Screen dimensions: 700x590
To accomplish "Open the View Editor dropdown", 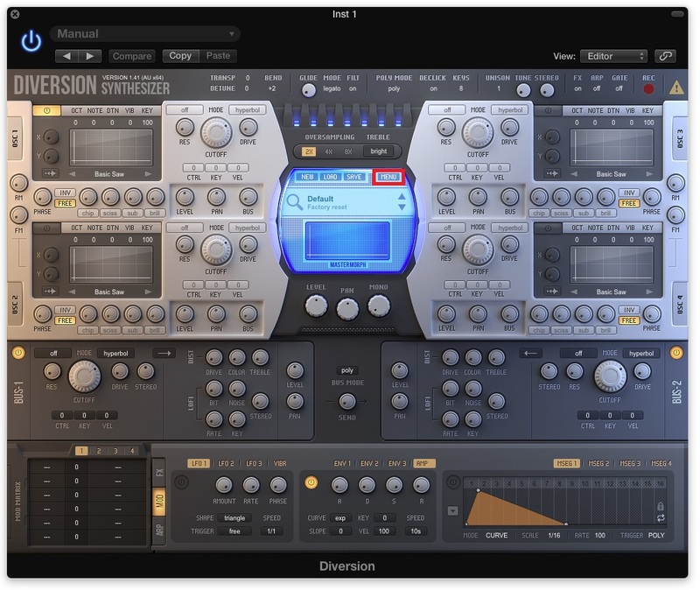I will click(x=614, y=56).
